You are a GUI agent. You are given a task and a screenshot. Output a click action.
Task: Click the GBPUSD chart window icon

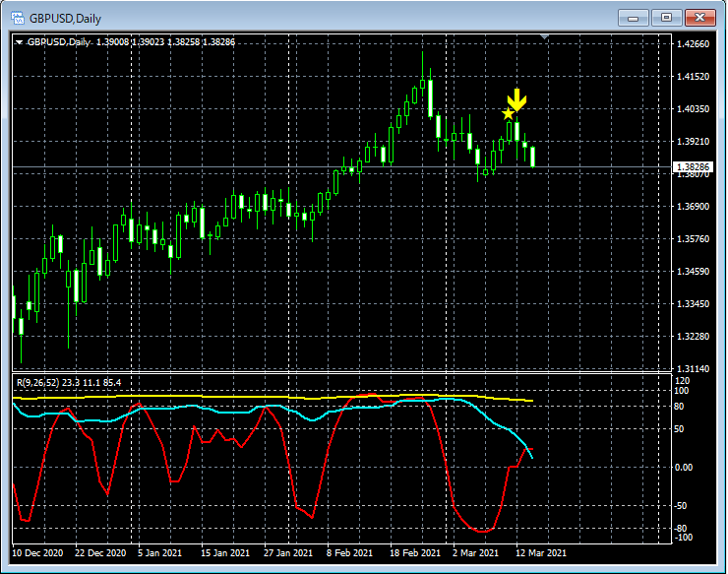point(18,19)
